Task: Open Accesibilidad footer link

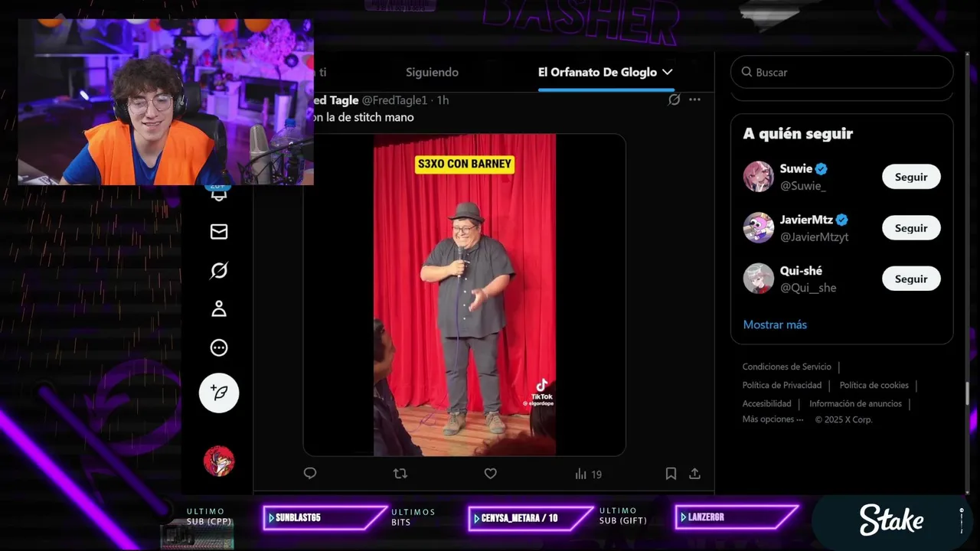Action: pos(766,404)
